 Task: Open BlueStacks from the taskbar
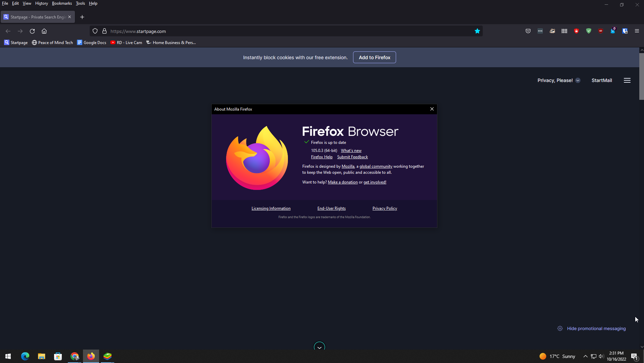(x=108, y=356)
